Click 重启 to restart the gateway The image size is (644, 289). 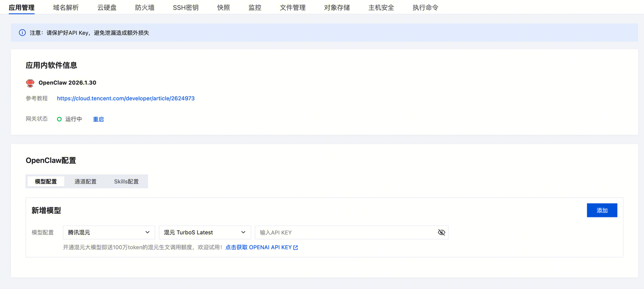tap(98, 119)
